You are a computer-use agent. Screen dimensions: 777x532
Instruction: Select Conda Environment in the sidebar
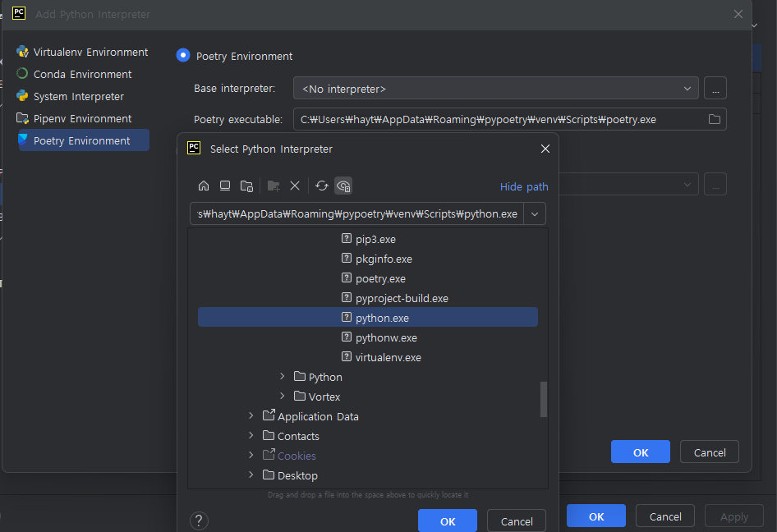click(83, 75)
